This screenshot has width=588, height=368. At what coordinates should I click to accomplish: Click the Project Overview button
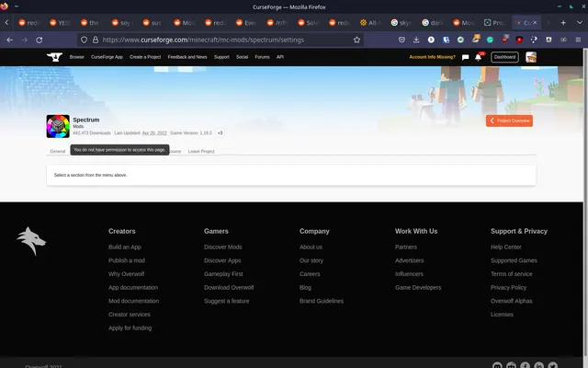click(509, 121)
